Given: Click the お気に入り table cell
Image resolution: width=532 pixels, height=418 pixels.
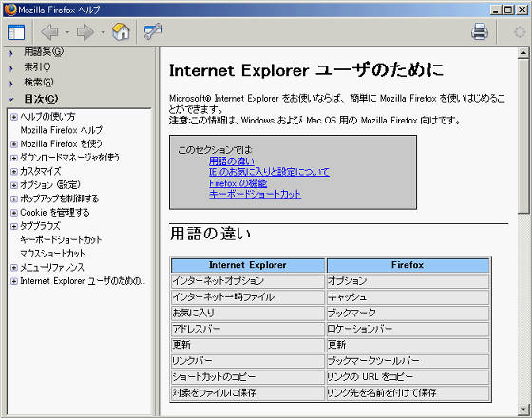Looking at the screenshot, I should click(x=248, y=313).
